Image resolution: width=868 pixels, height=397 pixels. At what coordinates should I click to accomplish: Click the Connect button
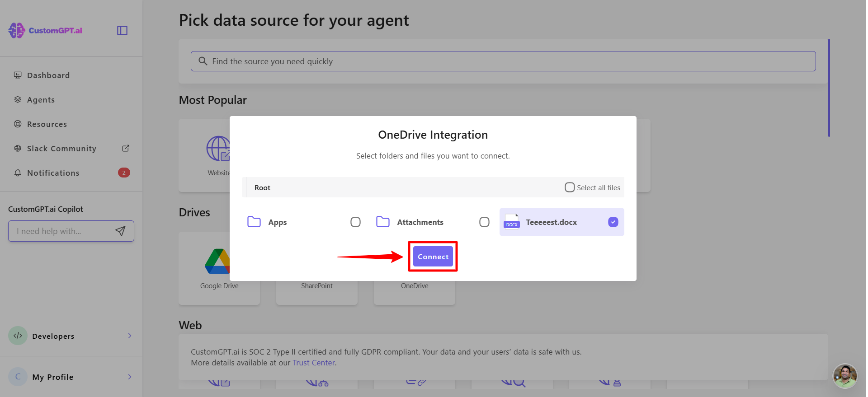(433, 257)
